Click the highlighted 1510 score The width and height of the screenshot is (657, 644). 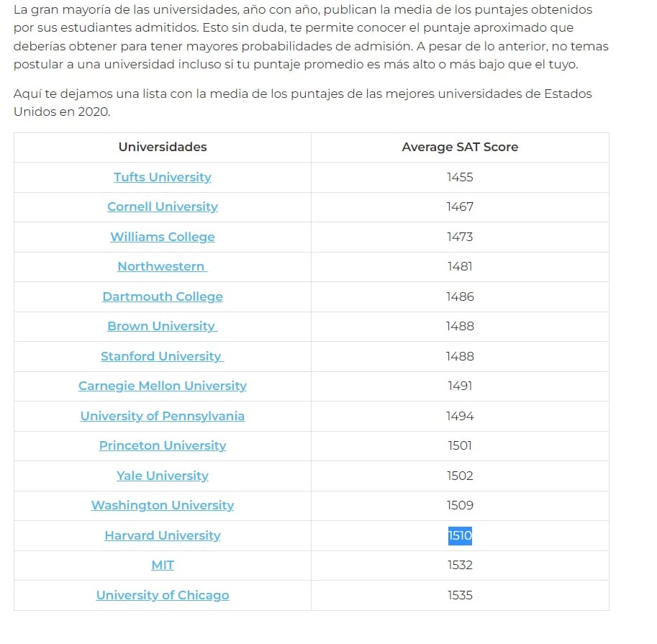[460, 535]
